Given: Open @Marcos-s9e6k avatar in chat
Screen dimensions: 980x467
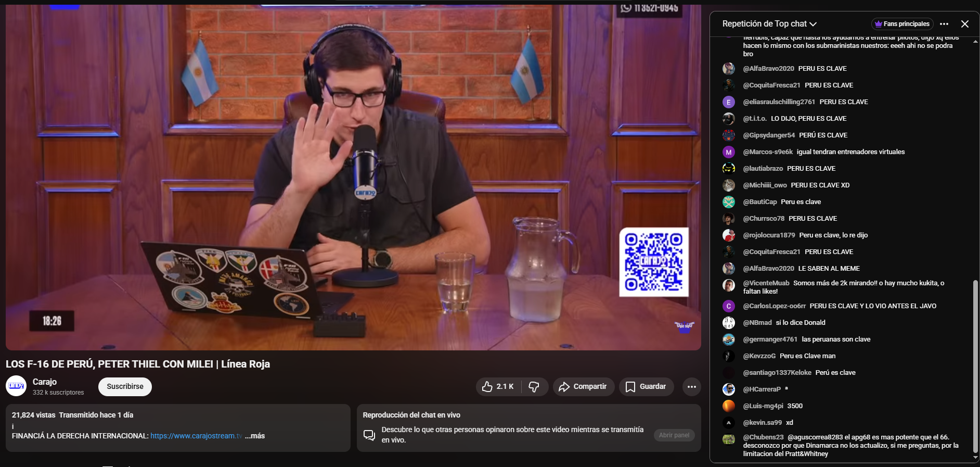Looking at the screenshot, I should [x=729, y=152].
